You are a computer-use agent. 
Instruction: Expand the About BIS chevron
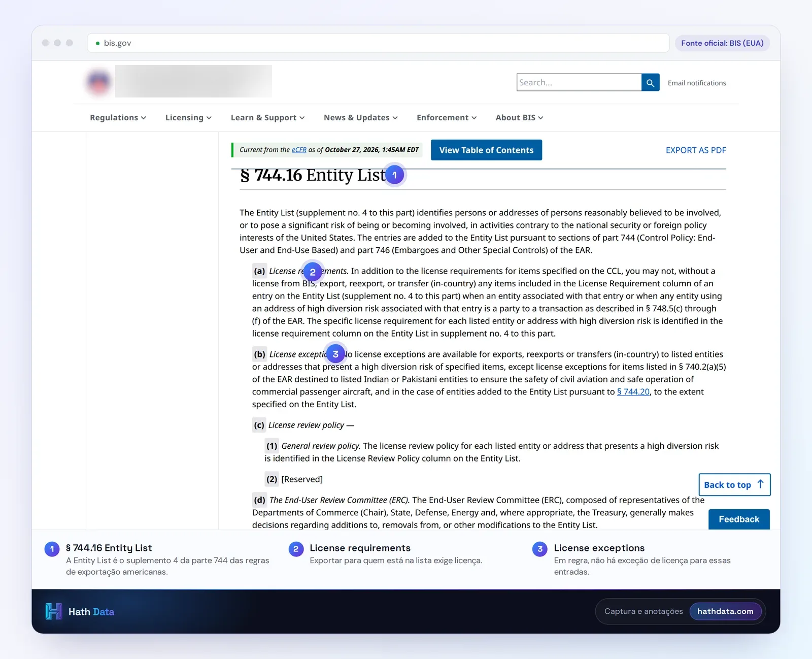(x=540, y=118)
